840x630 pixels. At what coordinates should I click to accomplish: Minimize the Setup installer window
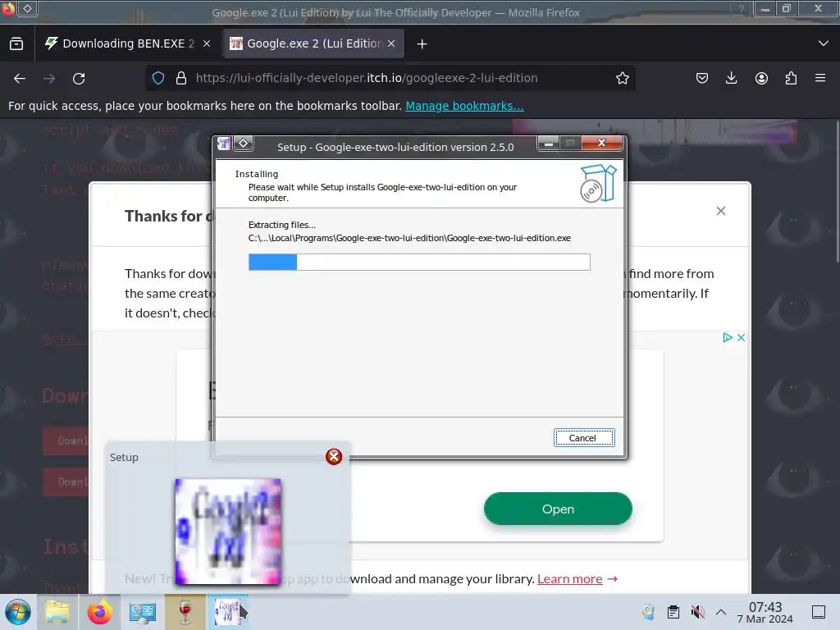pos(548,143)
